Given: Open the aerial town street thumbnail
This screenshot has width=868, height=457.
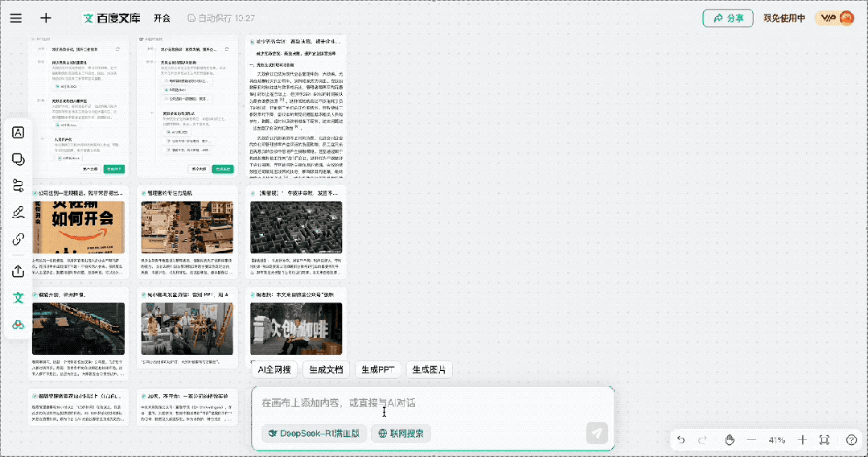Looking at the screenshot, I should [187, 227].
